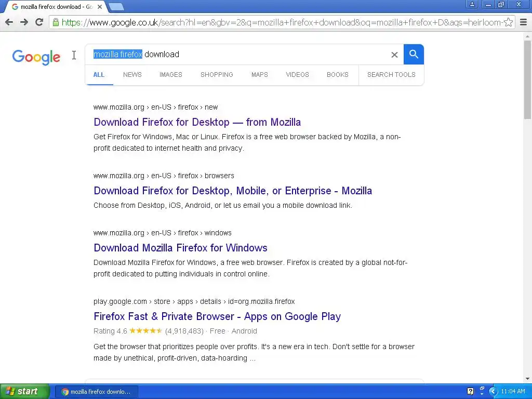Click the scrollbar up arrow
This screenshot has height=399, width=532.
pyautogui.click(x=527, y=36)
